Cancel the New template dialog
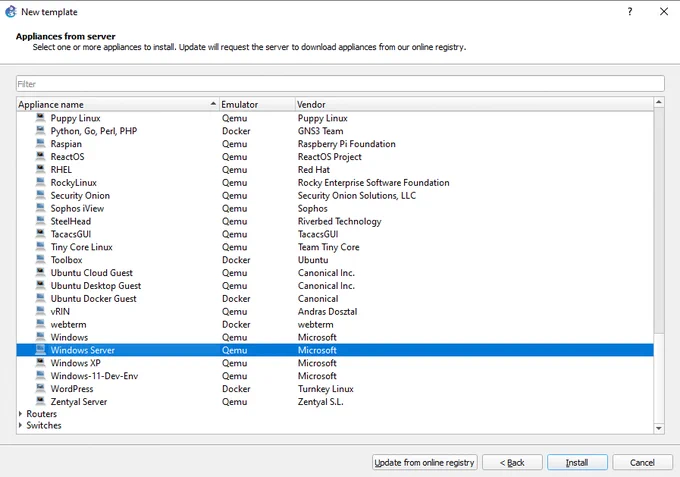680x477 pixels. click(x=642, y=462)
